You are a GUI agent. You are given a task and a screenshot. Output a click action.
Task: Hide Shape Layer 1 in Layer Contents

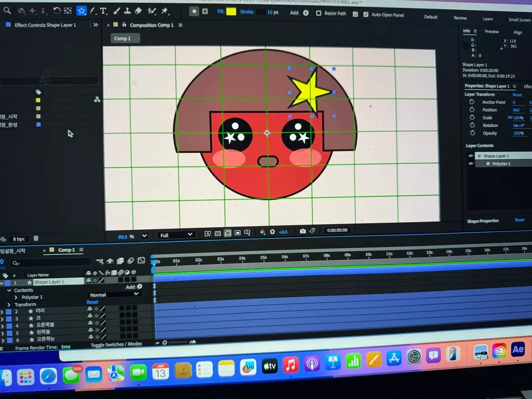(471, 156)
